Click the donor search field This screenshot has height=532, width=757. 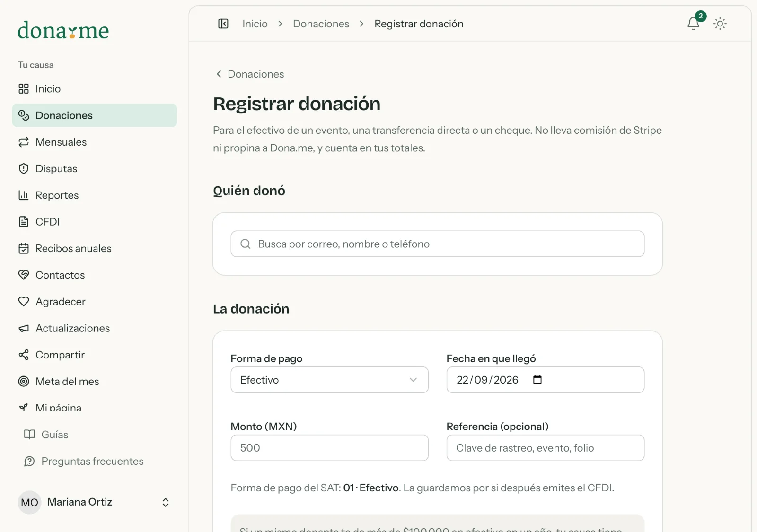click(438, 244)
